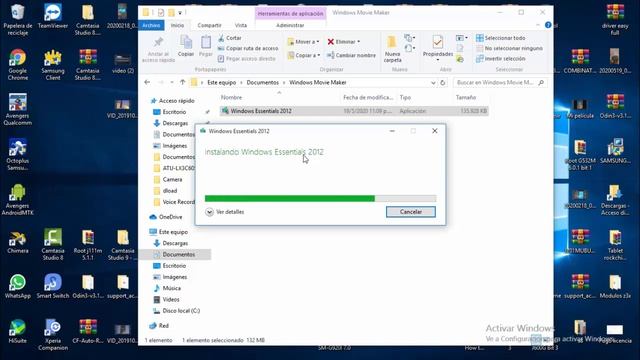Click the refresh icon by address bar

[442, 82]
